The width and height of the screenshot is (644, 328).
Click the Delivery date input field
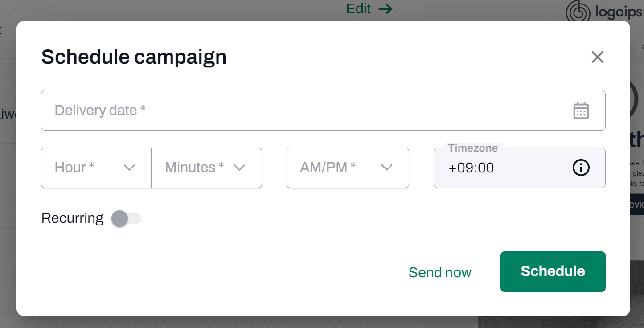tap(267, 110)
